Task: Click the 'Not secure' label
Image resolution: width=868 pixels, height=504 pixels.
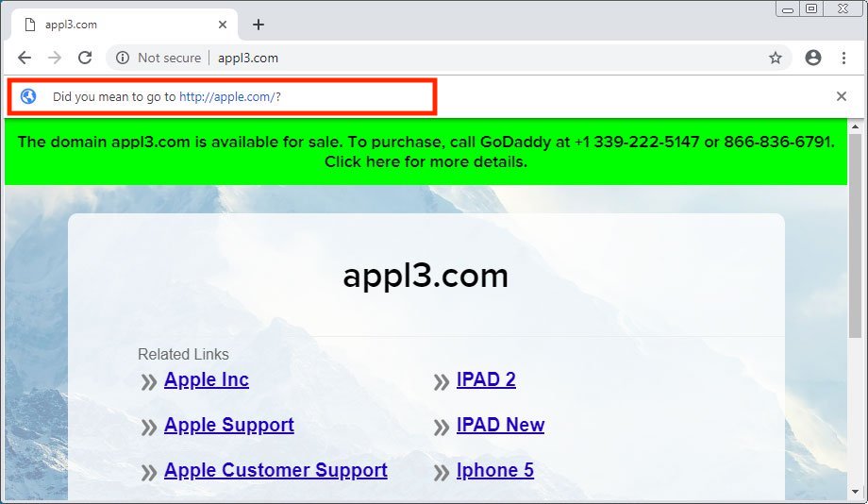Action: point(170,58)
